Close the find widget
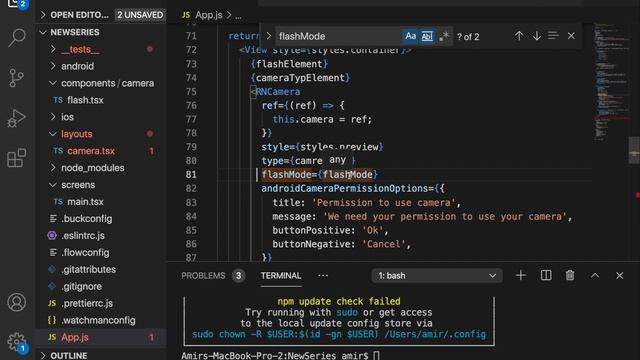Image resolution: width=640 pixels, height=360 pixels. (571, 36)
